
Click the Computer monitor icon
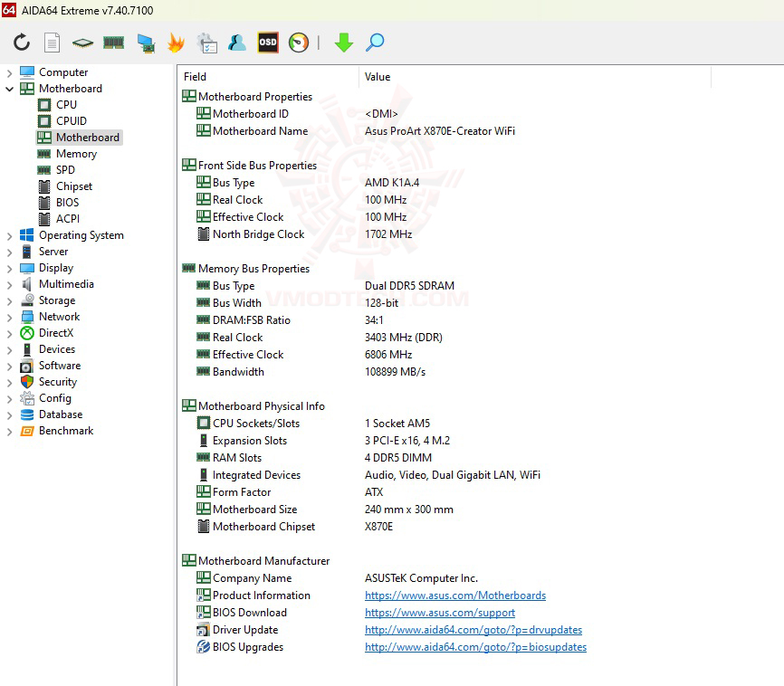click(27, 72)
